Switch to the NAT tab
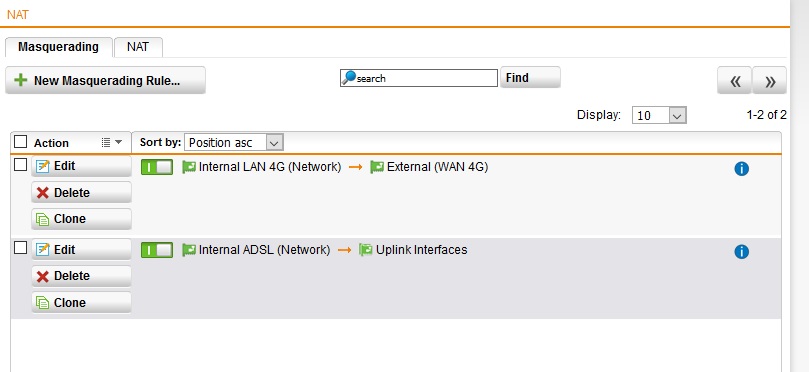The width and height of the screenshot is (809, 372). coord(138,47)
